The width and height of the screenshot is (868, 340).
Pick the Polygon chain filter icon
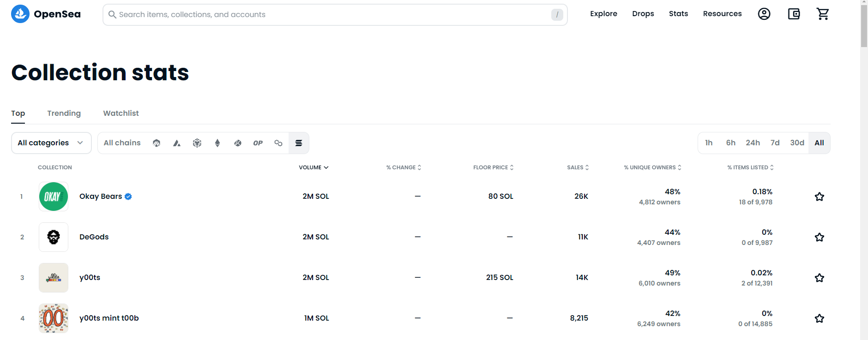click(x=278, y=143)
